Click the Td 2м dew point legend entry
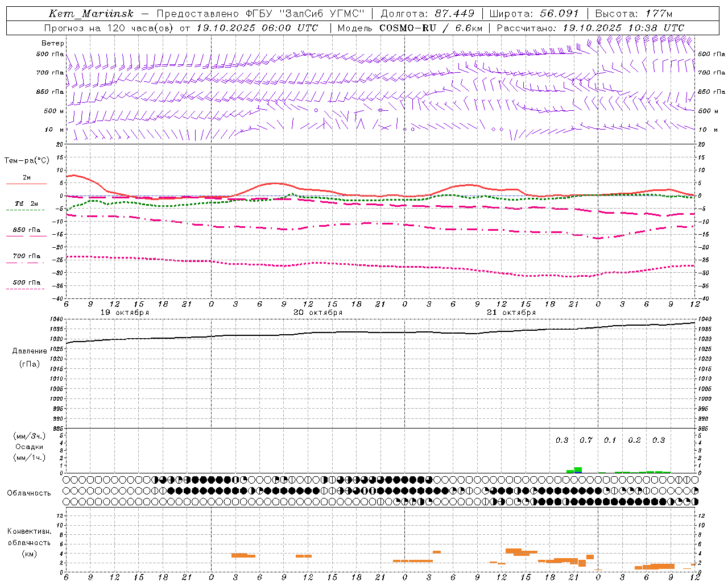Image resolution: width=728 pixels, height=582 pixels. pos(26,203)
